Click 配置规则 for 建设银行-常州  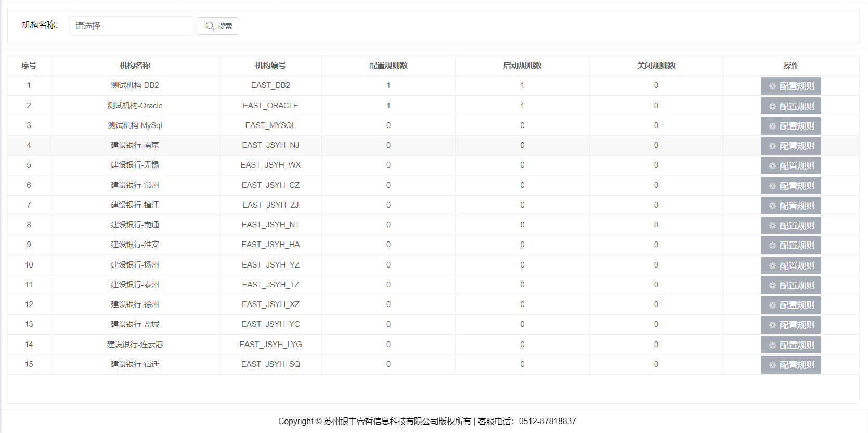pos(791,186)
